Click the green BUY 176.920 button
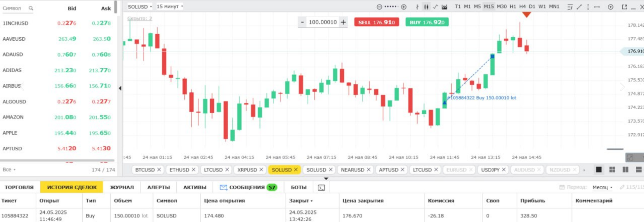This screenshot has height=222, width=644. (x=427, y=22)
